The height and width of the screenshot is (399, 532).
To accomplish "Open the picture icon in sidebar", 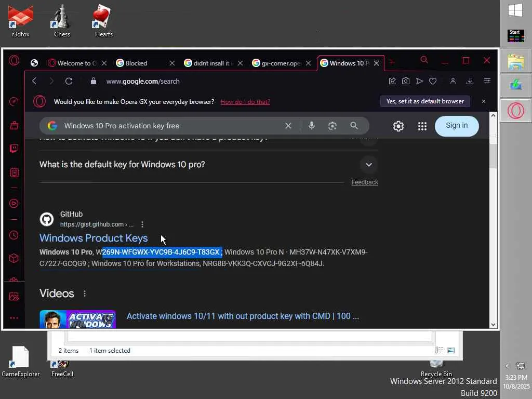I will 14,296.
